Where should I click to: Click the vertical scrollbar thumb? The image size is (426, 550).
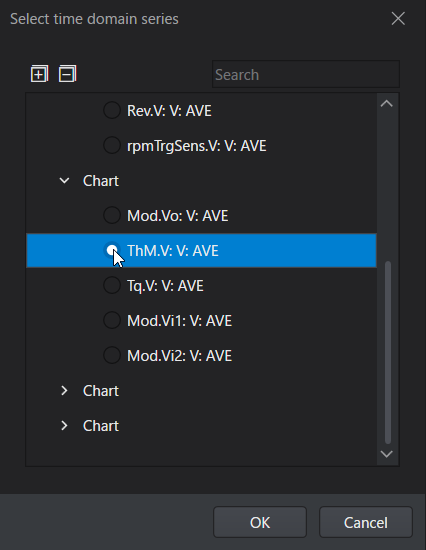point(388,353)
